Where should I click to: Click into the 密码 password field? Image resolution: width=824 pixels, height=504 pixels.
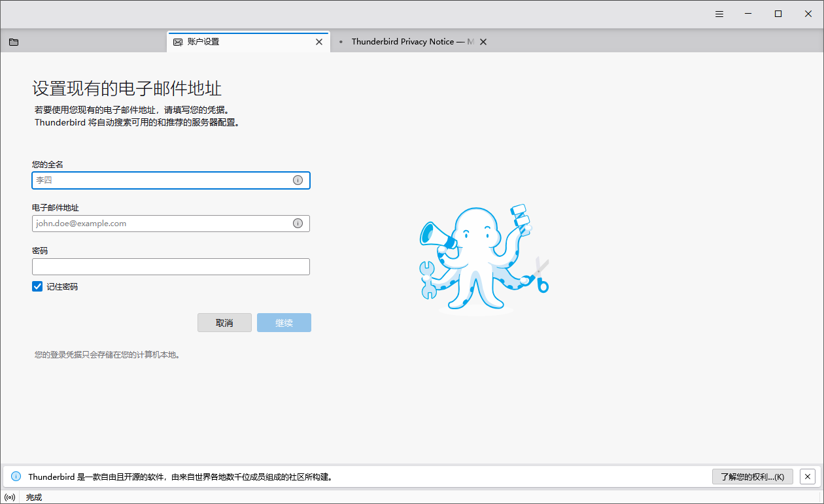170,267
